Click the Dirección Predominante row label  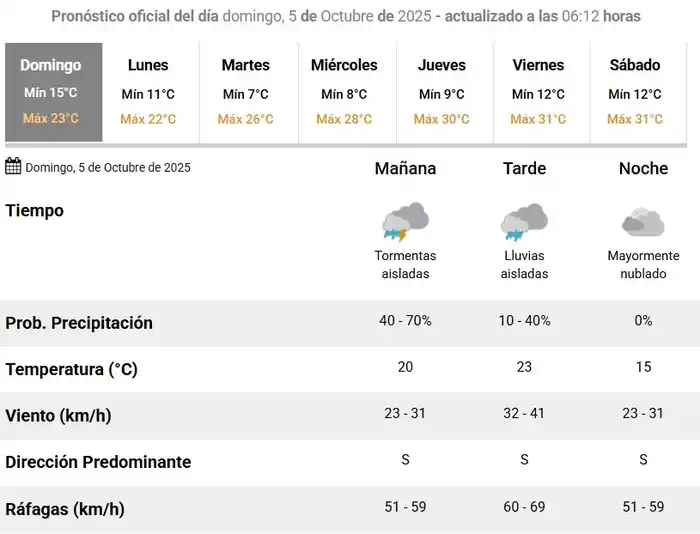pos(98,462)
